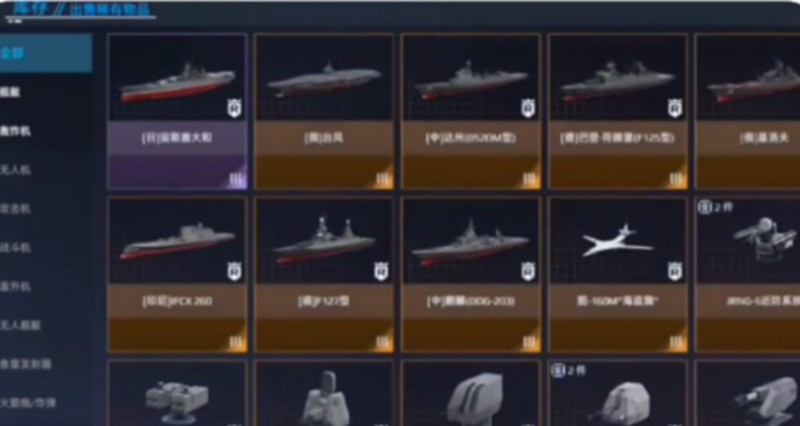Screen dimensions: 800x426
Task: Click the shield badge on the F125 frigate card
Action: click(675, 108)
